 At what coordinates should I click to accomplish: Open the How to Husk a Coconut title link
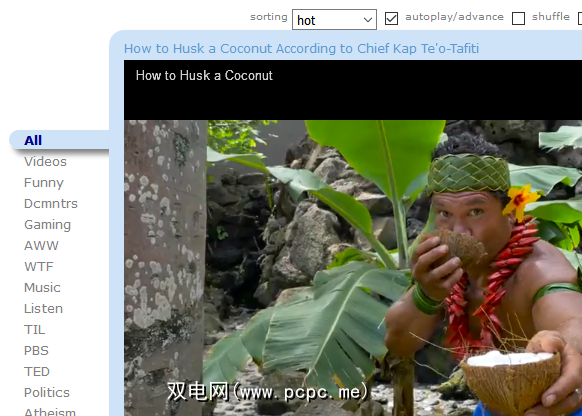click(x=301, y=49)
